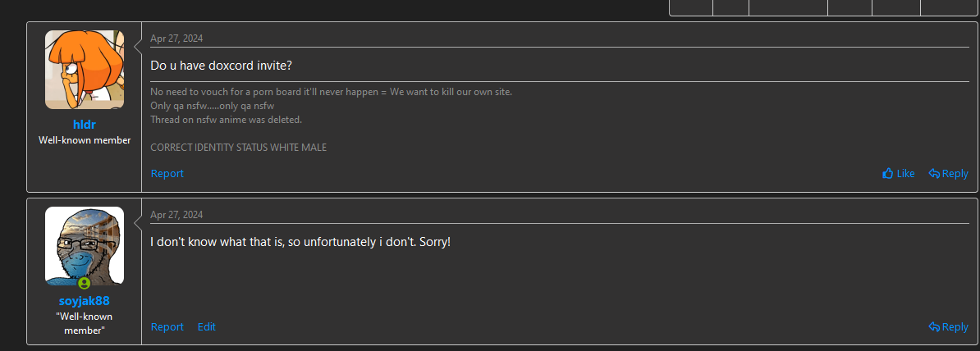Report hldr's doxcord invite post
This screenshot has width=980, height=351.
pos(167,174)
